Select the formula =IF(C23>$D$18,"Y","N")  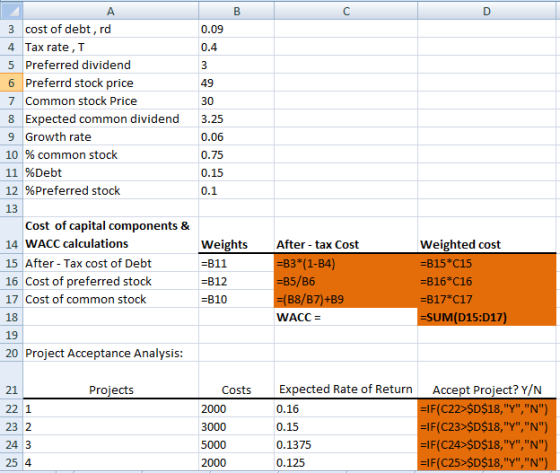(x=487, y=426)
